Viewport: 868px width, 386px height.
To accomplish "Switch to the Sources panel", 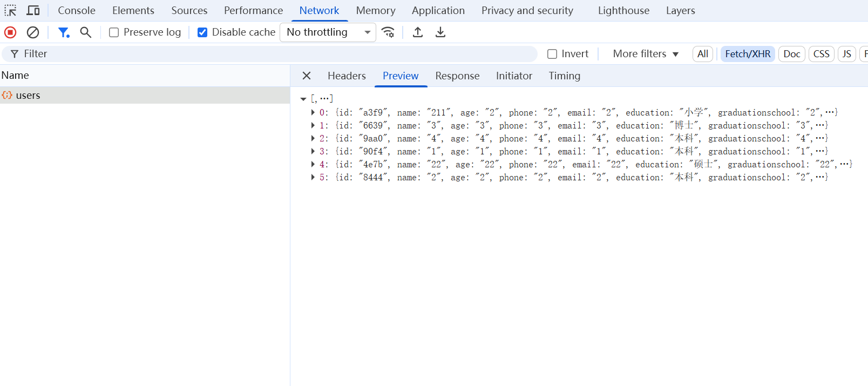I will [x=189, y=10].
